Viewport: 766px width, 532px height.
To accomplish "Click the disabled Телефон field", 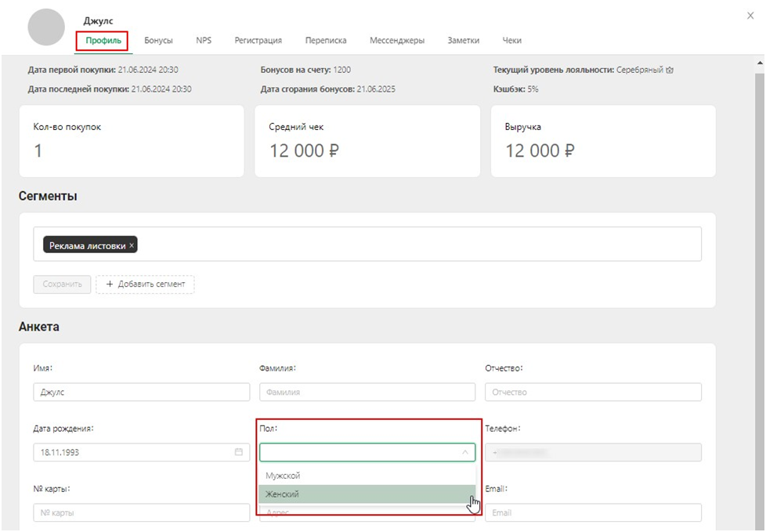I will (593, 452).
